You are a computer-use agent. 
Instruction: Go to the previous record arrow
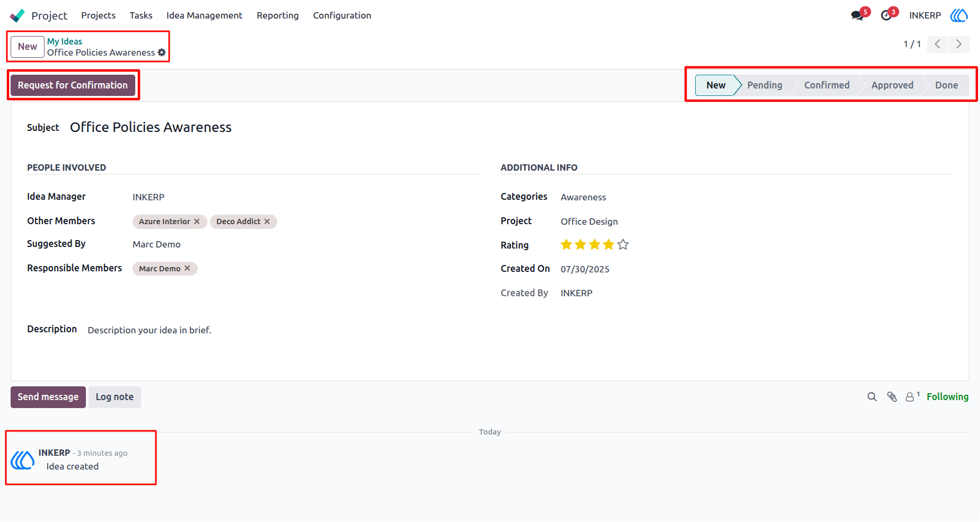pyautogui.click(x=938, y=44)
